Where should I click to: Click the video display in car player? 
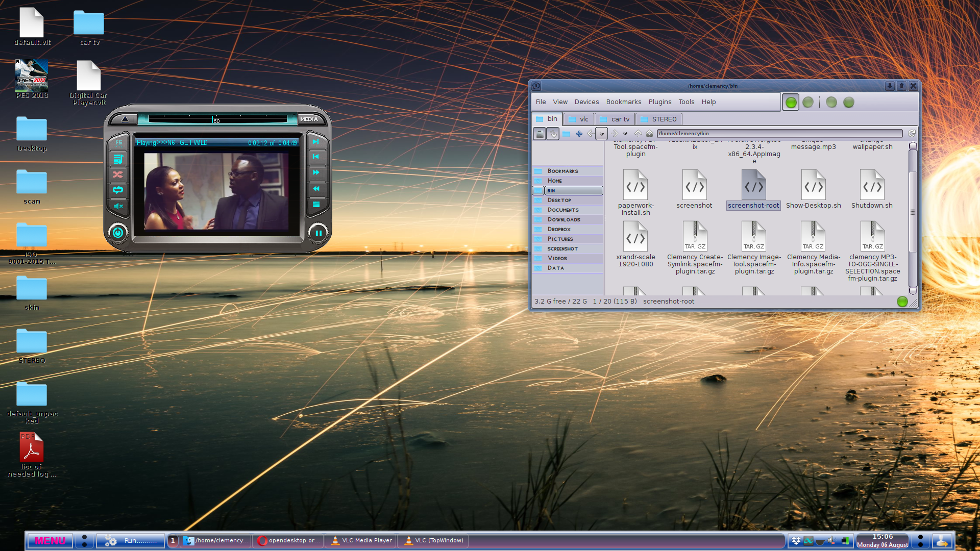[x=216, y=191]
